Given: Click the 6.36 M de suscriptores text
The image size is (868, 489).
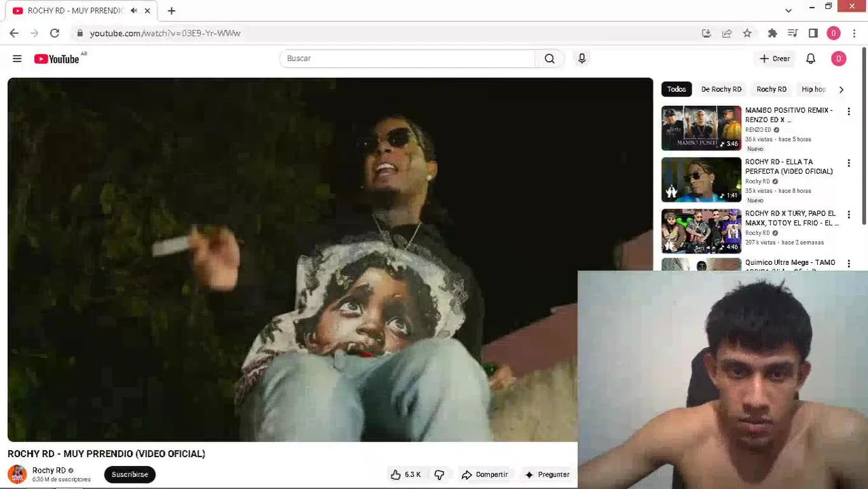Looking at the screenshot, I should click(61, 479).
